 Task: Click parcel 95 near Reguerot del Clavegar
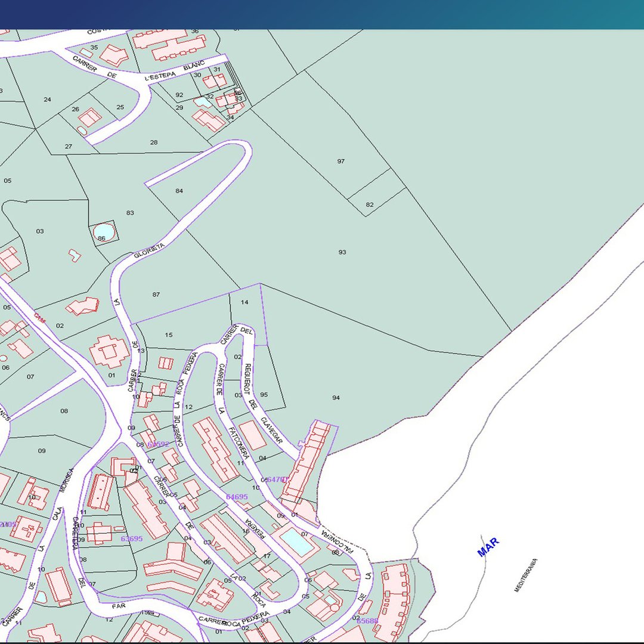point(264,395)
